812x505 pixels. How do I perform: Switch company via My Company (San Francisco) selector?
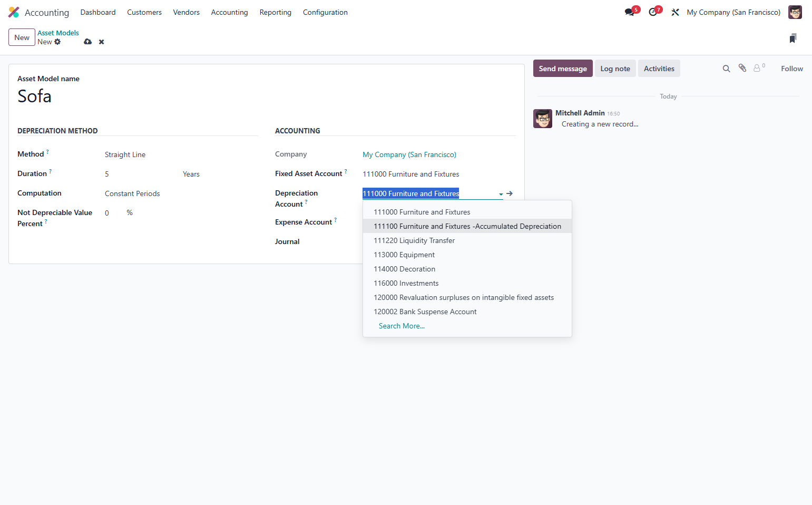pos(733,12)
